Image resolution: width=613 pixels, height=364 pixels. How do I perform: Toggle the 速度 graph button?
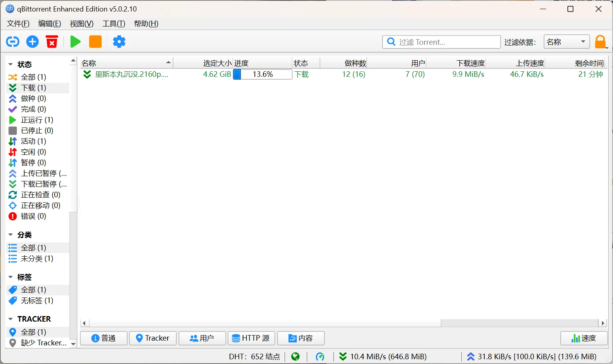(584, 338)
